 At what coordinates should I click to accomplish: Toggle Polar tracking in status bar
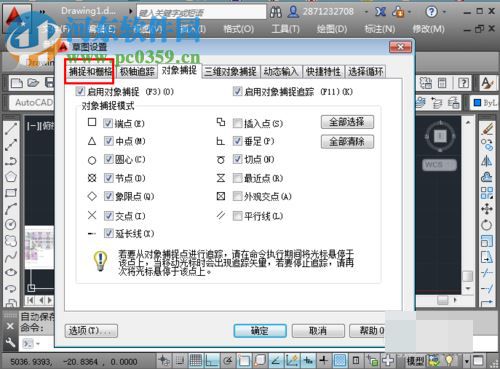tap(228, 360)
